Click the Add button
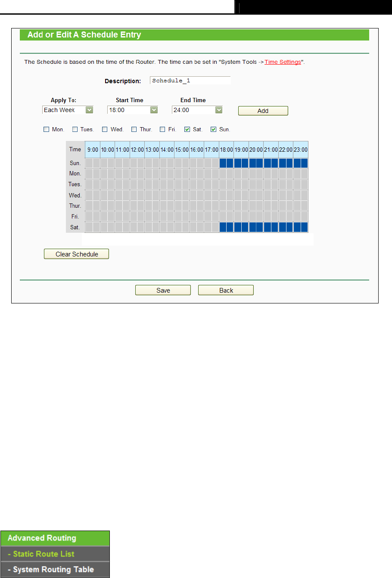Image resolution: width=392 pixels, height=578 pixels. coord(263,111)
